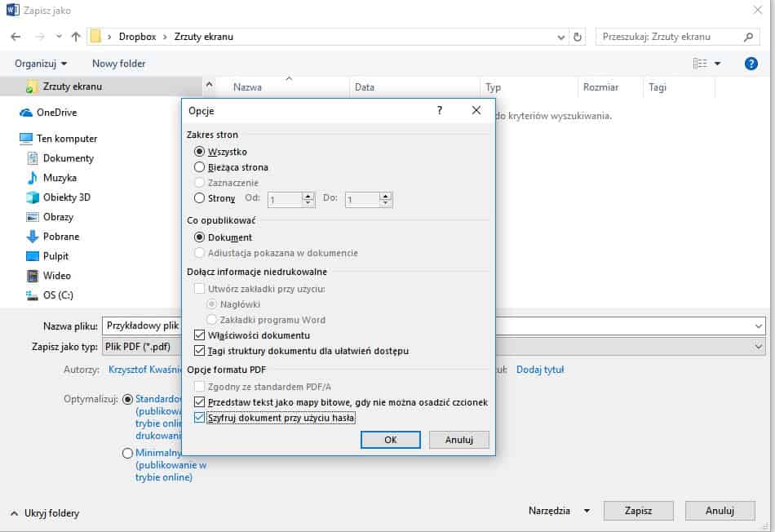
Task: Click the help question mark in Opcje dialog
Action: coord(440,111)
